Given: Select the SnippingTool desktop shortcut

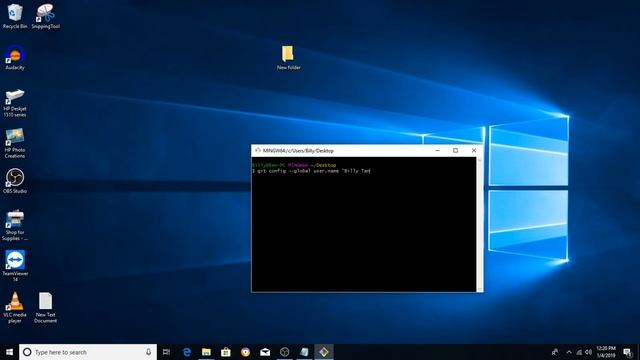Looking at the screenshot, I should (x=45, y=16).
